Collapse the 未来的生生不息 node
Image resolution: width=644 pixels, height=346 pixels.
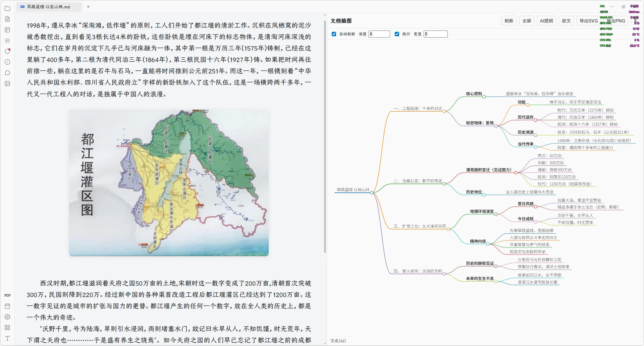496,281
